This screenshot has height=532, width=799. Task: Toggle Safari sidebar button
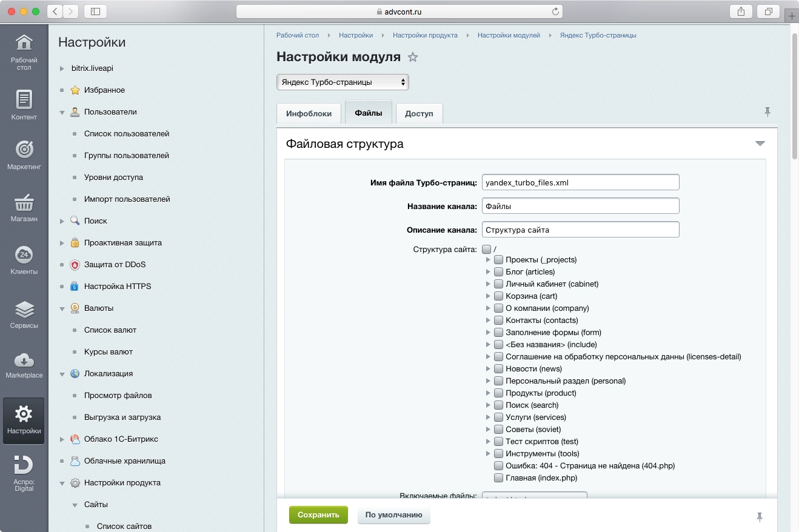(x=95, y=12)
